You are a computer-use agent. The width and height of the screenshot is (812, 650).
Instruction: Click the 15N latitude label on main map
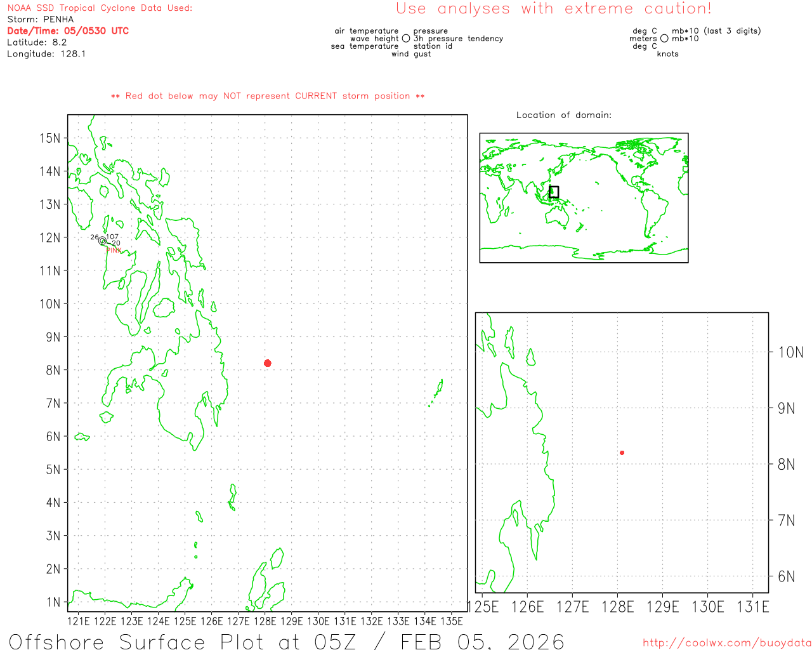pos(50,138)
